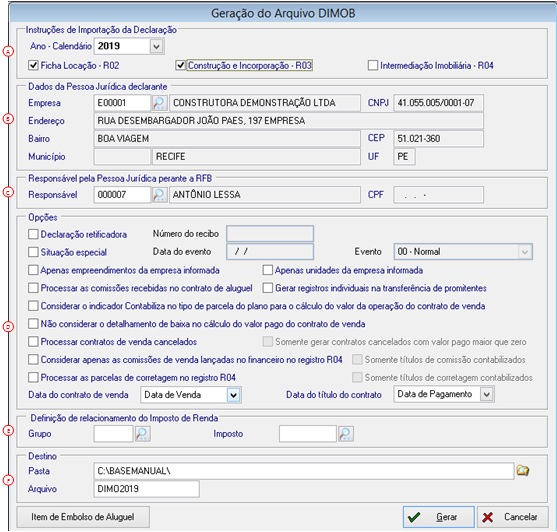This screenshot has height=532, width=557.
Task: Uncheck Ficha Locação - R02
Action: [x=33, y=65]
